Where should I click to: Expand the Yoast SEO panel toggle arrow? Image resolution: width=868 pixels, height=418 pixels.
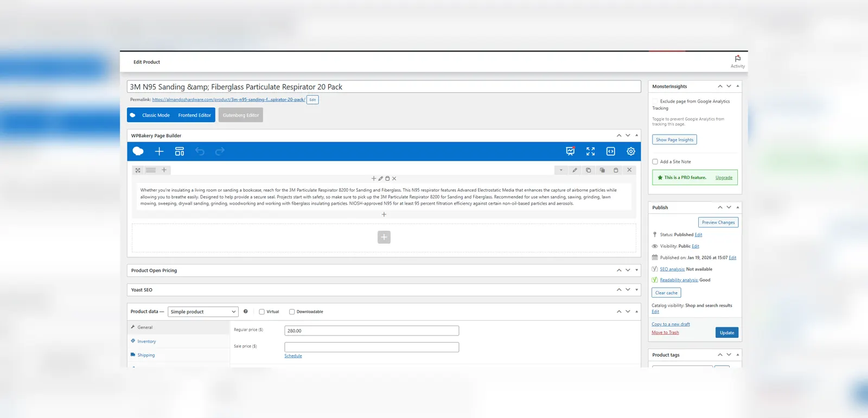point(636,290)
